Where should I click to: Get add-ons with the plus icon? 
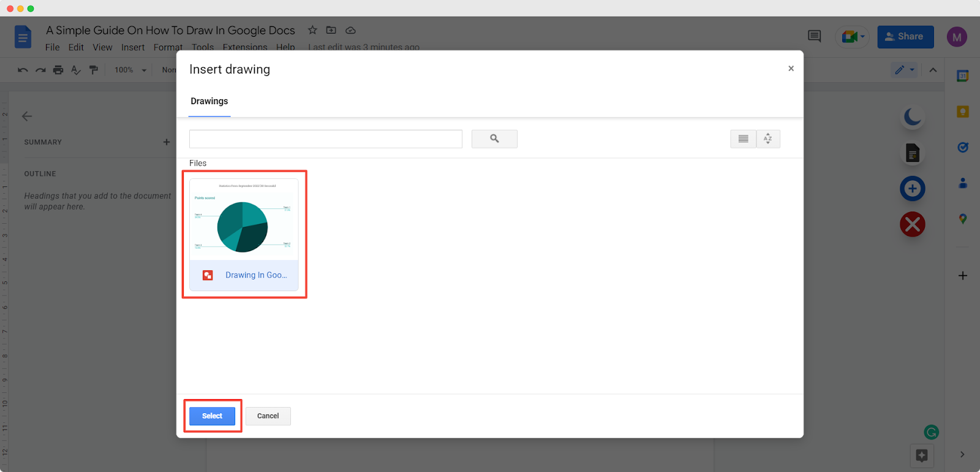click(963, 276)
